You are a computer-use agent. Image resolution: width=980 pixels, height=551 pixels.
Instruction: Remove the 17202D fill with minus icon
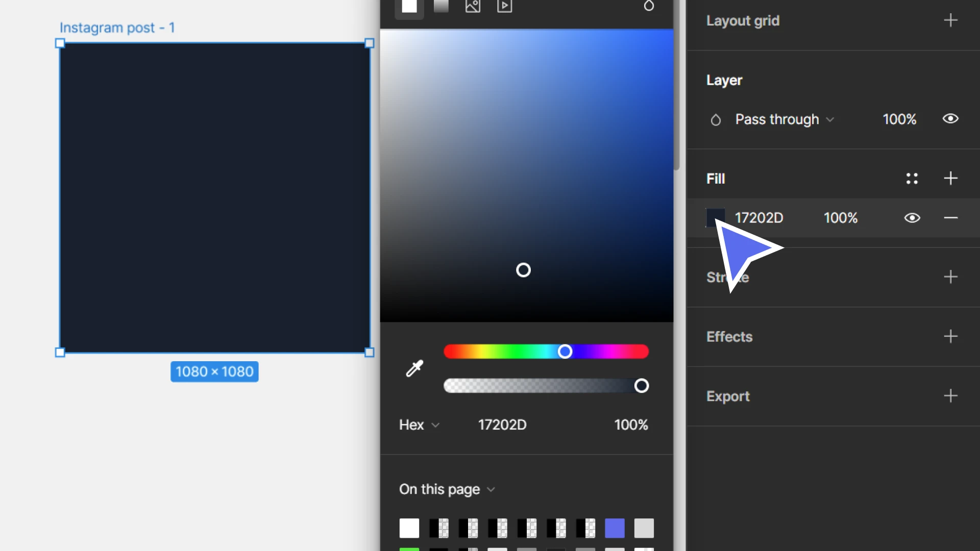[x=950, y=218]
